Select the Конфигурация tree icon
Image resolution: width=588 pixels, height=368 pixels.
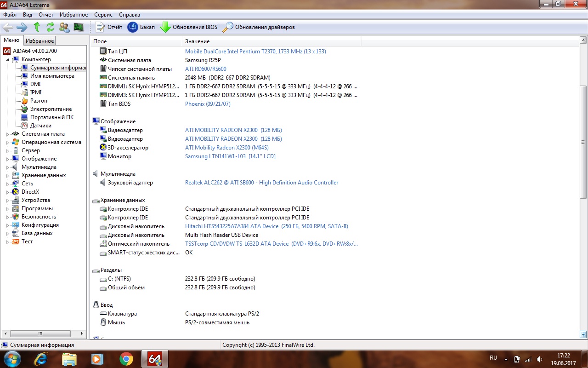[16, 225]
